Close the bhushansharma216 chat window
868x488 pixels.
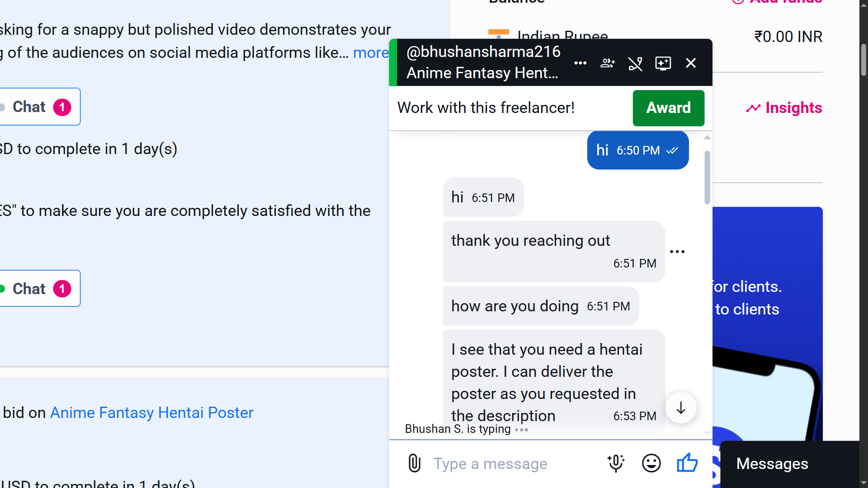691,63
